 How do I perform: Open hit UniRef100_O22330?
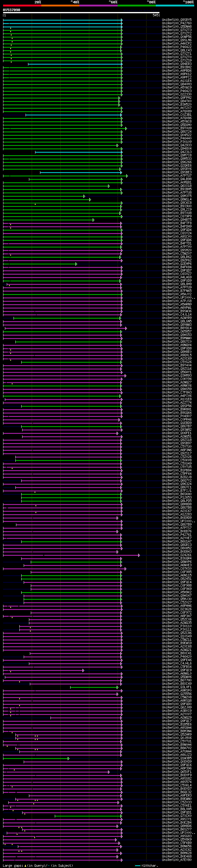(x=177, y=94)
